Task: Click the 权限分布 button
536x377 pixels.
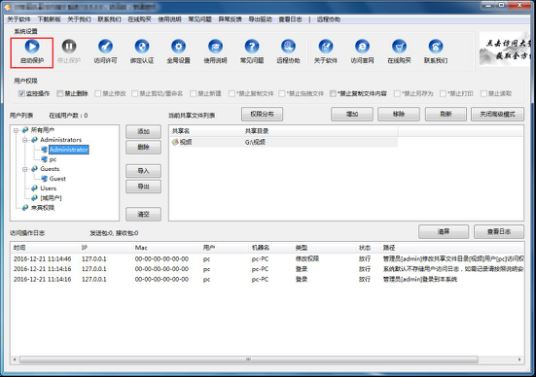Action: click(262, 114)
